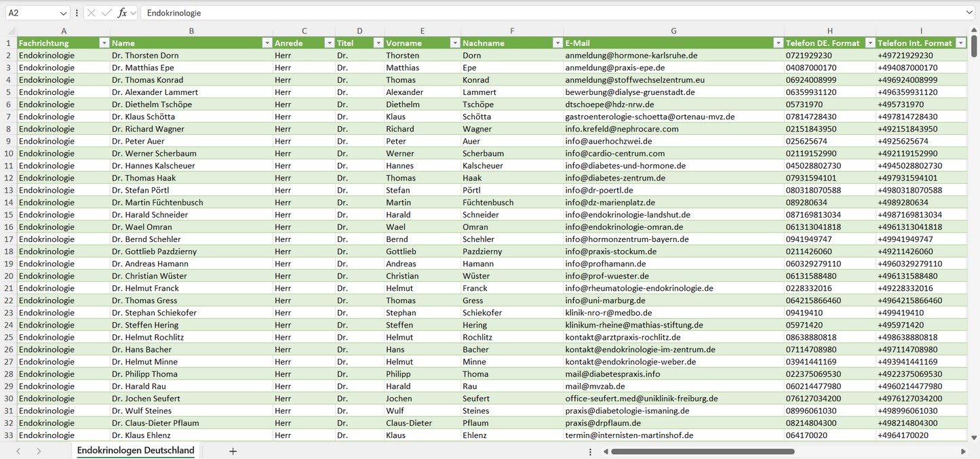980x459 pixels.
Task: Expand the formula bar with the chevron
Action: tap(969, 13)
